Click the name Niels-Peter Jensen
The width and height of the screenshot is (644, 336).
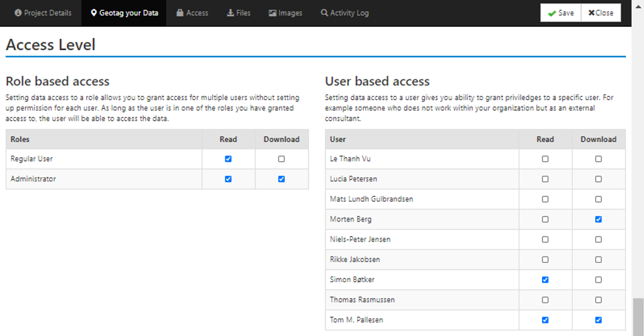pos(360,240)
